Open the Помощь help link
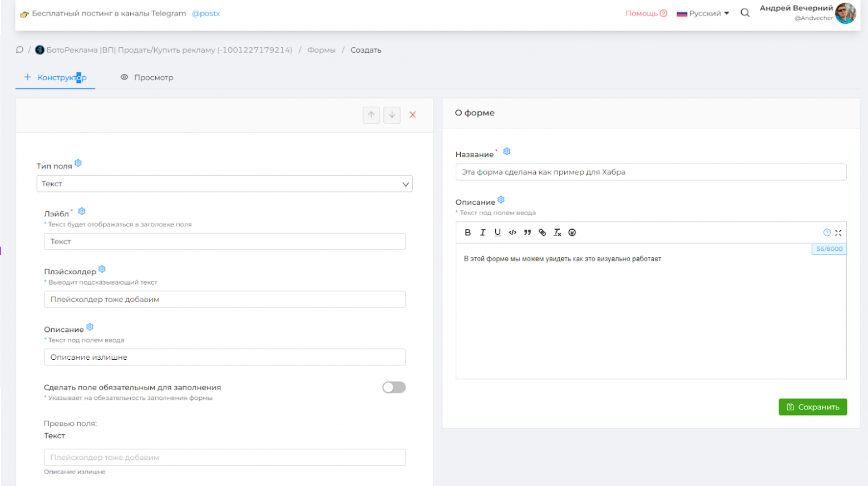 coord(645,13)
